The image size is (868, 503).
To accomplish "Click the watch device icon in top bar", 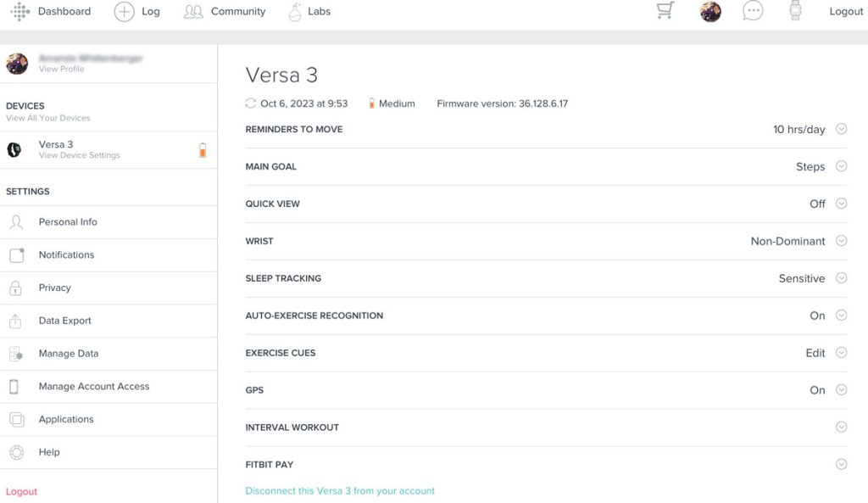I will pyautogui.click(x=795, y=11).
